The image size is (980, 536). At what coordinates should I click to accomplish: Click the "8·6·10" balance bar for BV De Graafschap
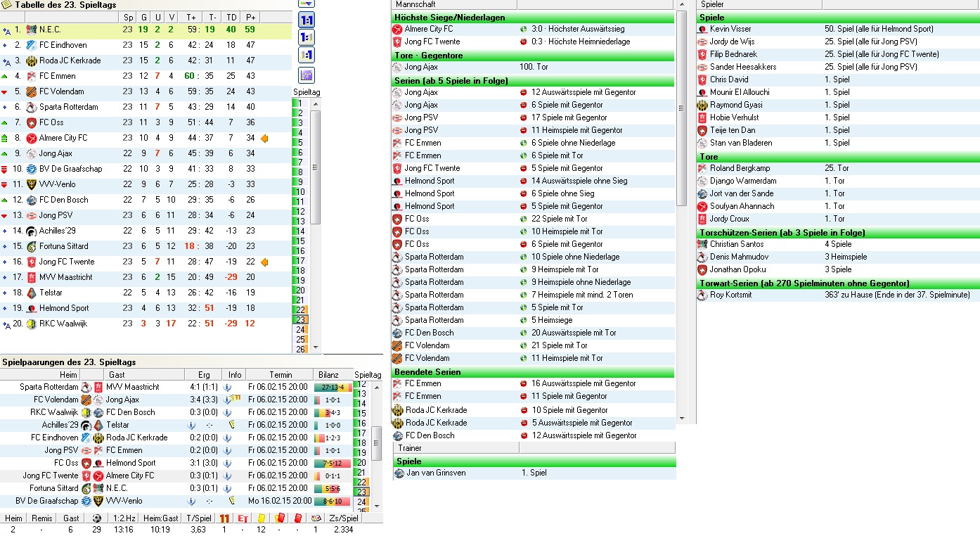click(332, 501)
